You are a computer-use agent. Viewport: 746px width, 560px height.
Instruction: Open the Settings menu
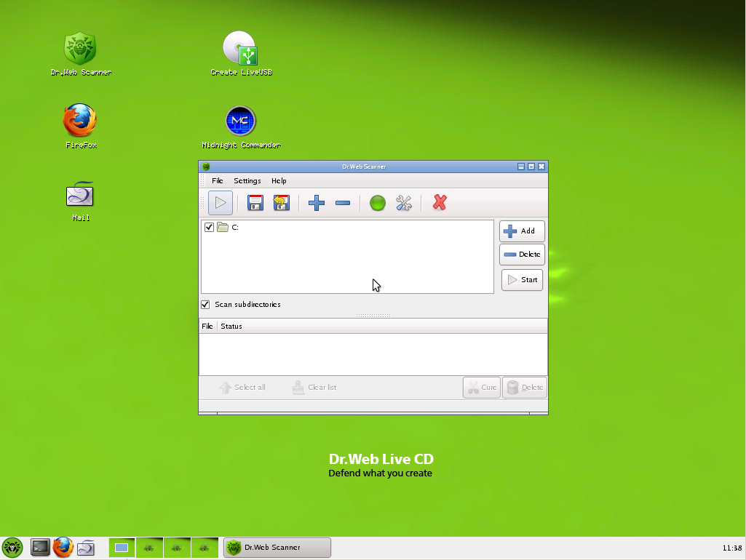pos(247,181)
